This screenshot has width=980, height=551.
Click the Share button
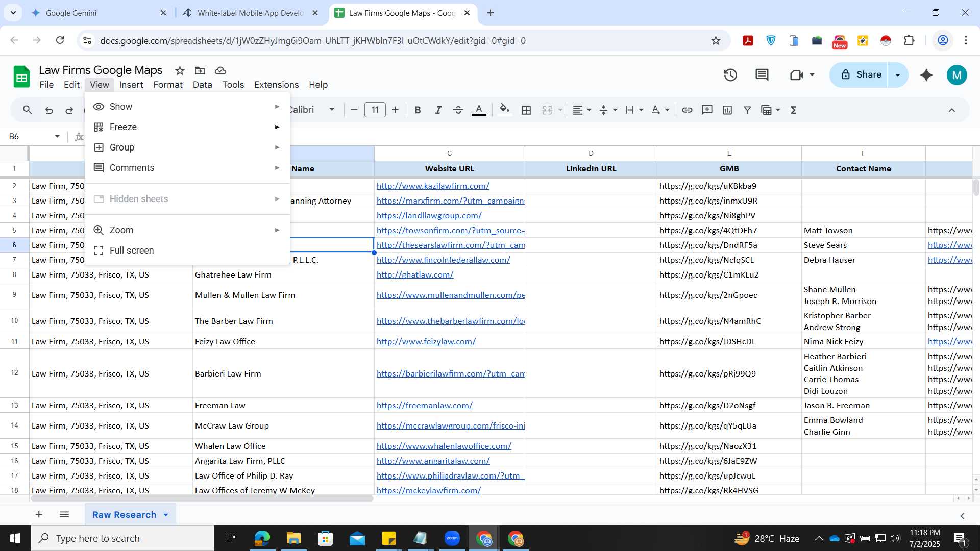pyautogui.click(x=860, y=75)
